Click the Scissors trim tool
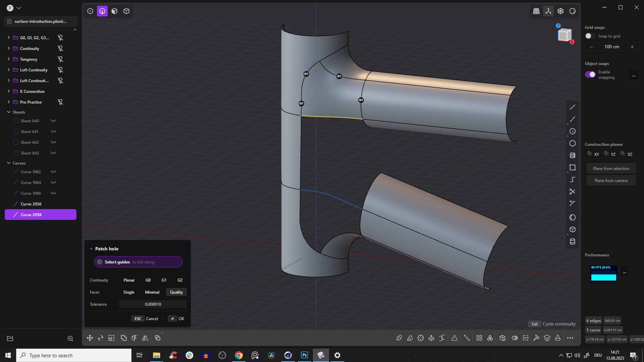Viewport: 644px width, 362px height. [x=572, y=192]
